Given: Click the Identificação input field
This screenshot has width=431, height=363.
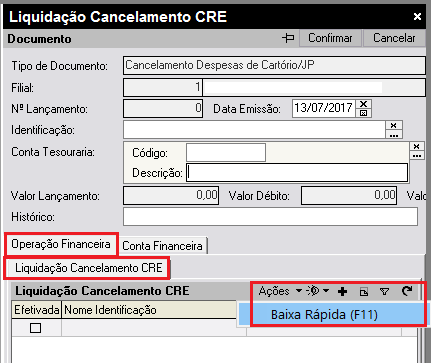Looking at the screenshot, I should [x=254, y=130].
